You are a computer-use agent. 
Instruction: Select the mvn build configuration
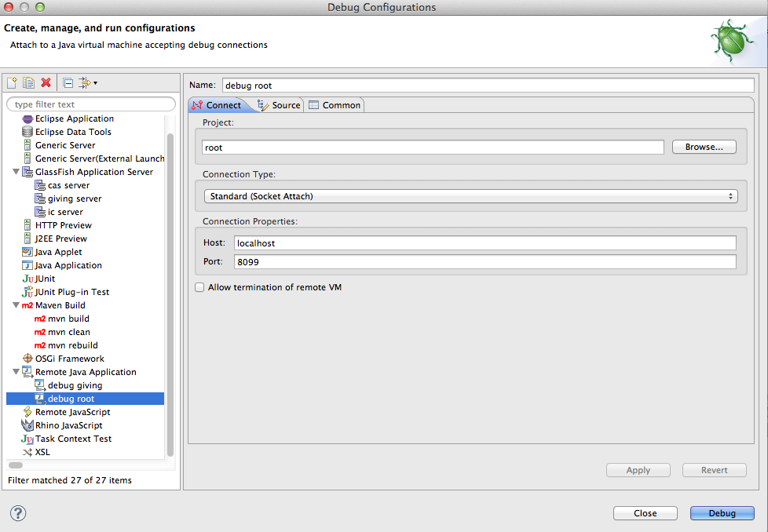pos(68,319)
